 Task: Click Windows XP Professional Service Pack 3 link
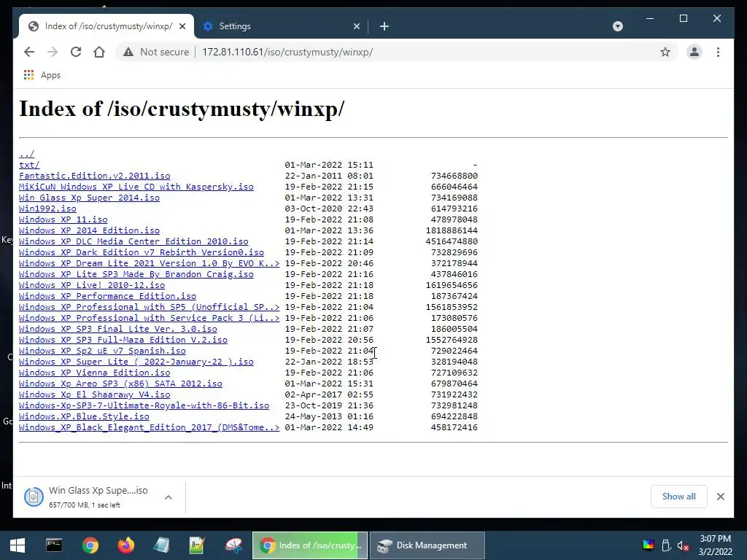[x=149, y=318]
